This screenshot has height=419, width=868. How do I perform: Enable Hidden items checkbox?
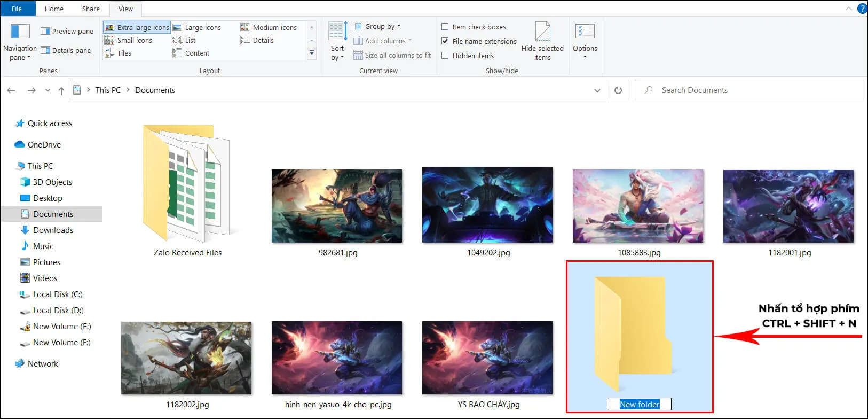445,56
